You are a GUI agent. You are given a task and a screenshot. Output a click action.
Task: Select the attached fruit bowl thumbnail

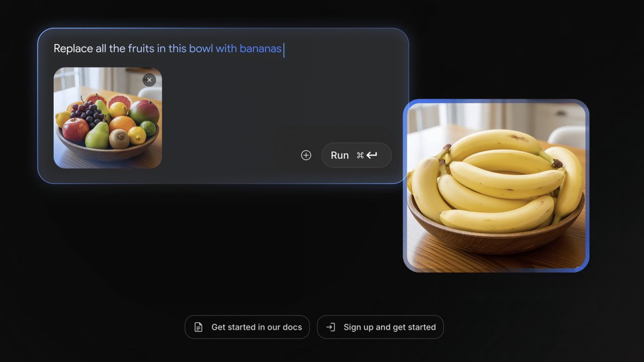point(107,117)
